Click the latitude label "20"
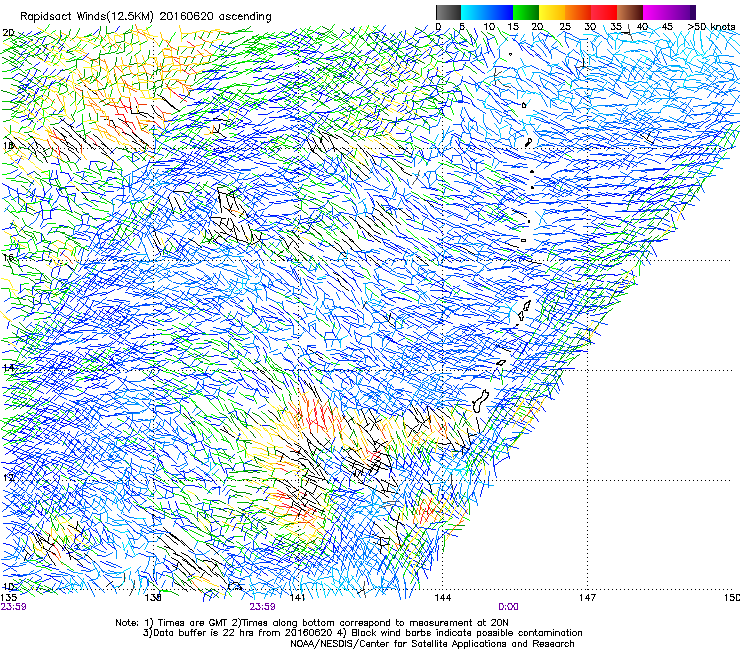Viewport: 740px width, 650px height. pos(8,33)
